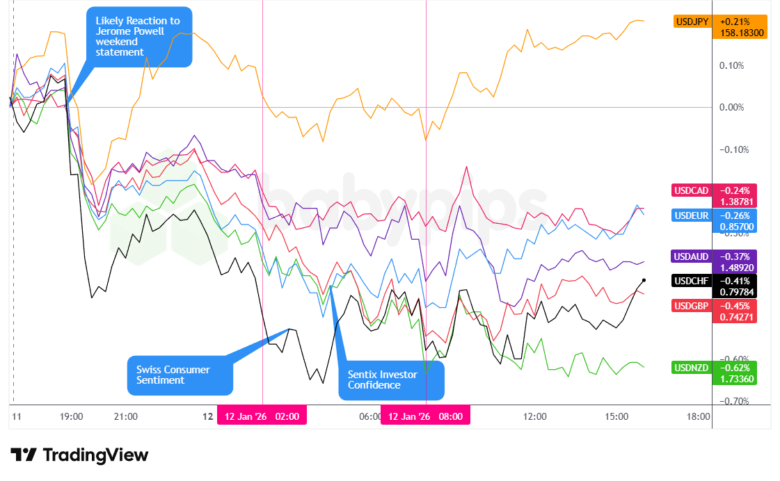Select the orange USDJPY symbol label
Image resolution: width=780 pixels, height=481 pixels.
click(690, 20)
